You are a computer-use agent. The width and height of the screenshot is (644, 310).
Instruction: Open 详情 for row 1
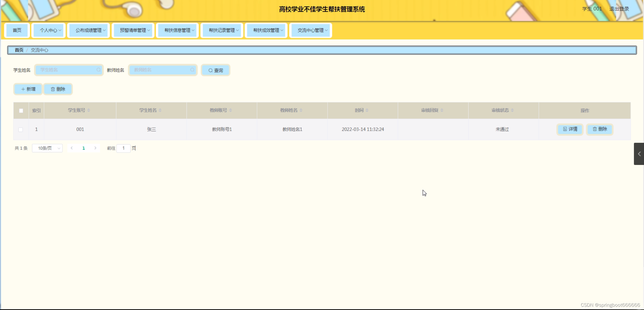click(570, 129)
